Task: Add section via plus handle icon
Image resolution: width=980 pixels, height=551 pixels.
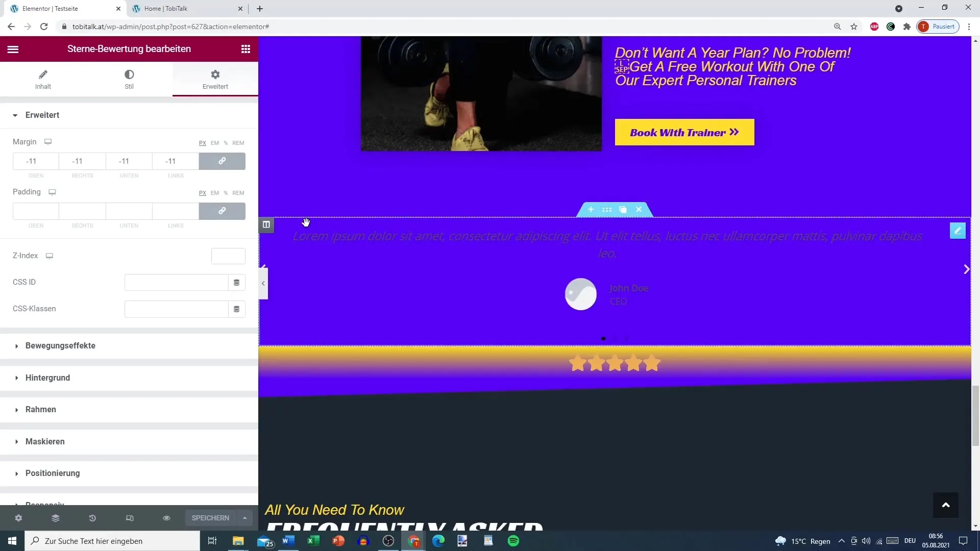Action: tap(591, 210)
